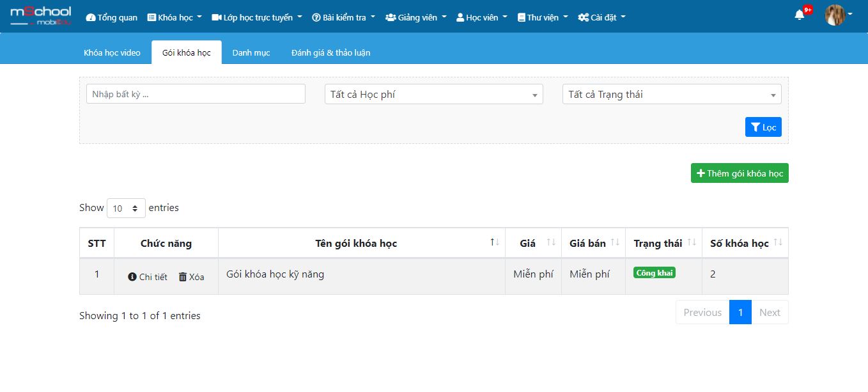The width and height of the screenshot is (868, 392).
Task: Open the Cài đặt menu
Action: (x=601, y=17)
